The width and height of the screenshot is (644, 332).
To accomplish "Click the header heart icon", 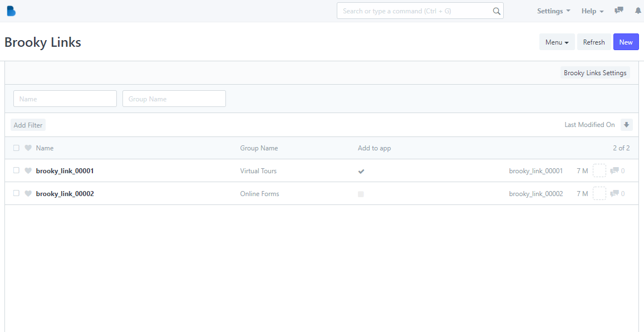I will (28, 148).
